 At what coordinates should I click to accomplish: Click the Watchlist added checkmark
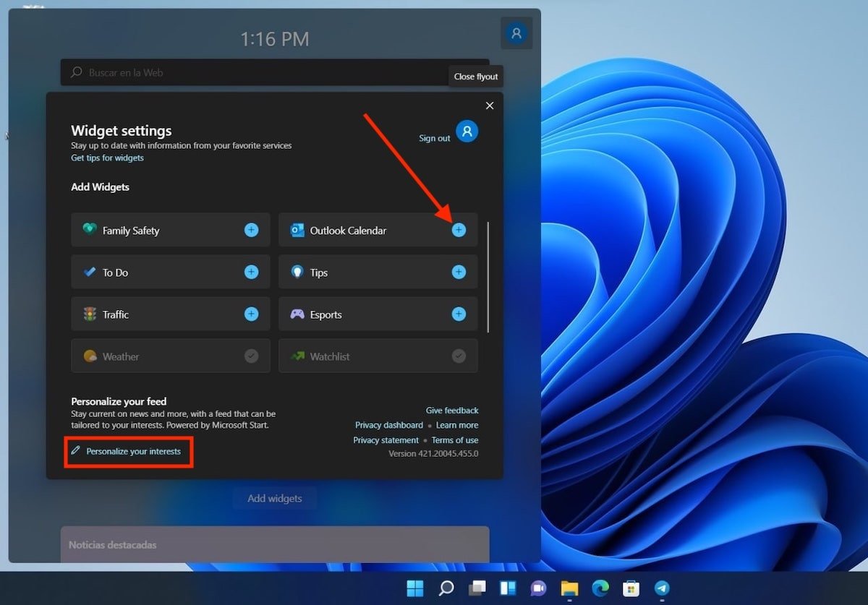tap(459, 356)
